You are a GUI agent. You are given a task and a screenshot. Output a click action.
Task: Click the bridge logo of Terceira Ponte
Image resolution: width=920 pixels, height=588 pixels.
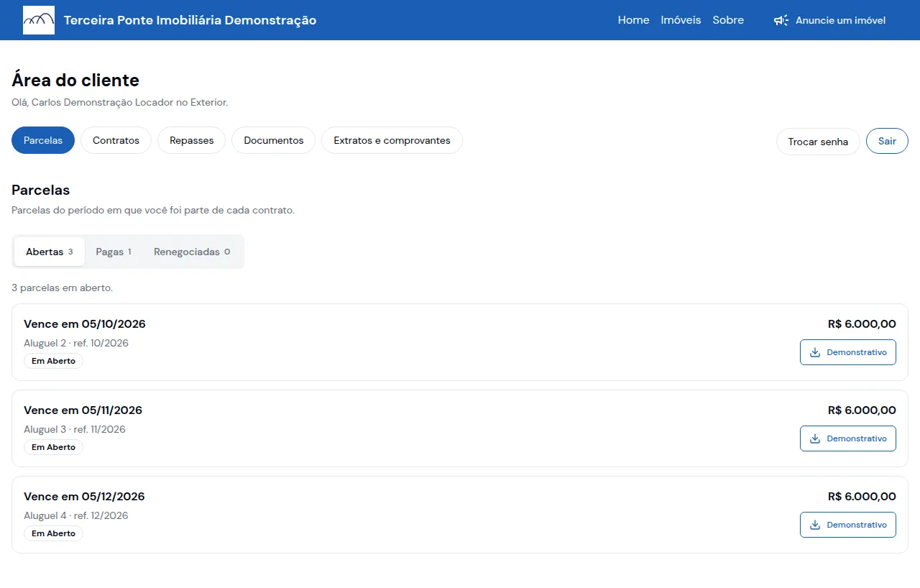39,20
